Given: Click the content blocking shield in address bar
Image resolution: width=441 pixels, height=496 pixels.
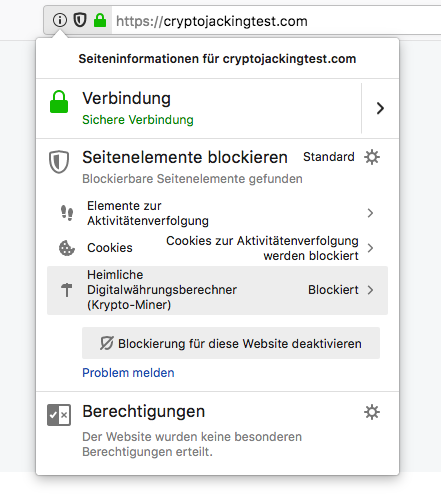Looking at the screenshot, I should (x=80, y=20).
